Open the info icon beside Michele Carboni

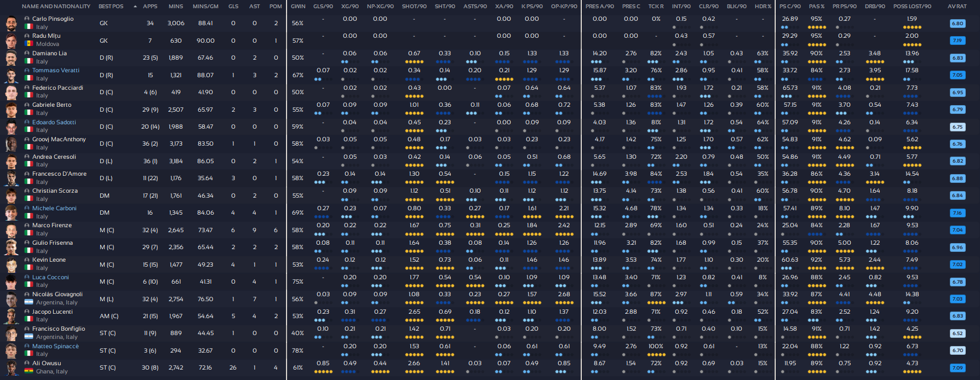coord(27,208)
